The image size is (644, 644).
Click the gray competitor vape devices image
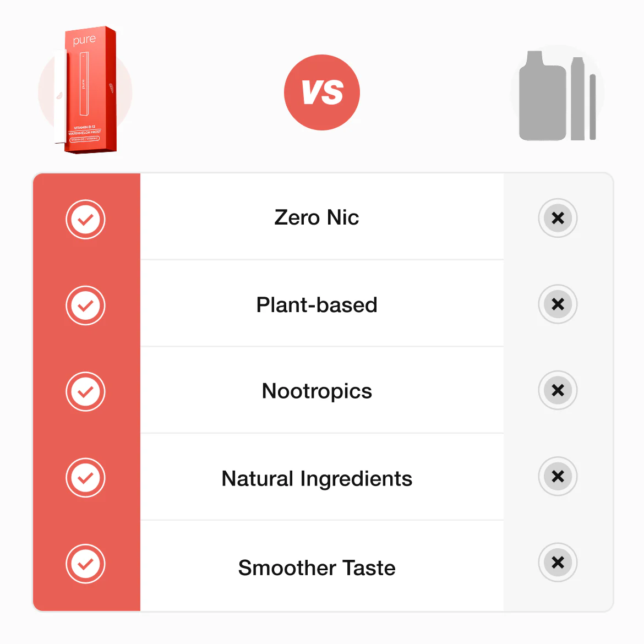557,96
